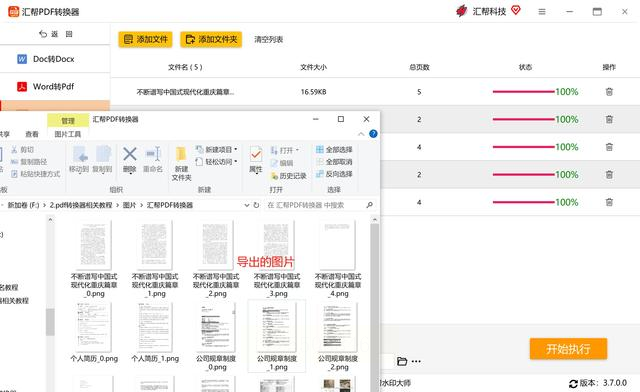Click the 文件大小 column header

pos(313,67)
